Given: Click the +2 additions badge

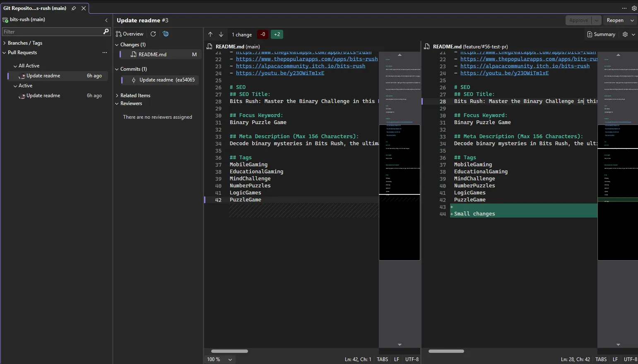Looking at the screenshot, I should pos(277,34).
